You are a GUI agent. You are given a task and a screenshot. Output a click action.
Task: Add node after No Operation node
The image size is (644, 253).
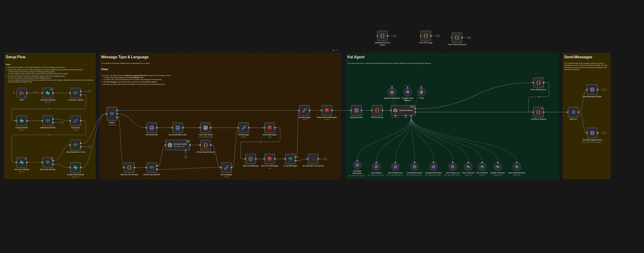click(325, 159)
